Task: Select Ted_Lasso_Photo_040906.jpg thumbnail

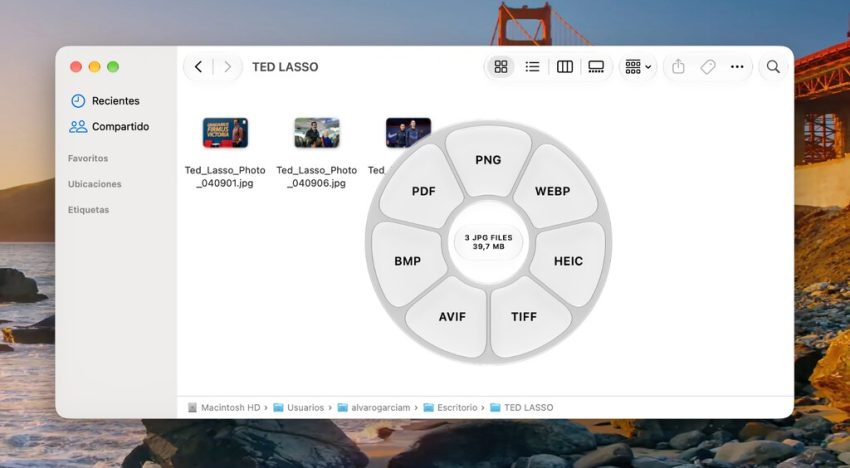Action: tap(317, 133)
